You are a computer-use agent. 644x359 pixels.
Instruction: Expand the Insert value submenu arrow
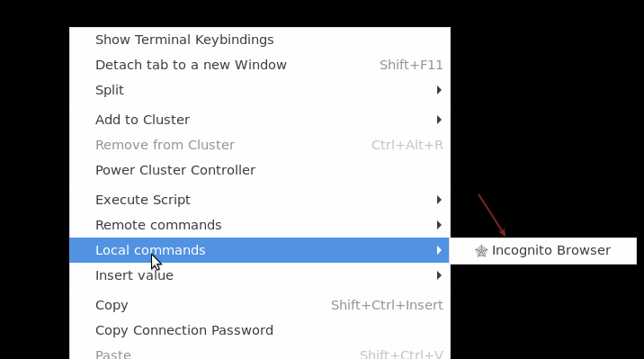(439, 275)
